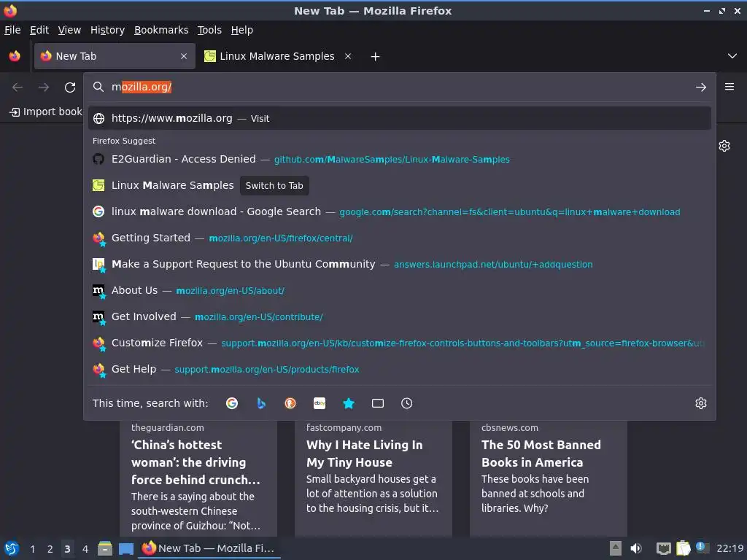Open the History menu
Screen dimensions: 747x560
click(x=107, y=30)
